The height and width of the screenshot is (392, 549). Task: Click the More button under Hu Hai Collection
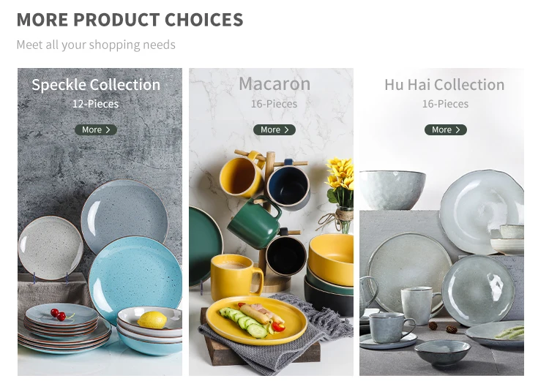pos(445,129)
